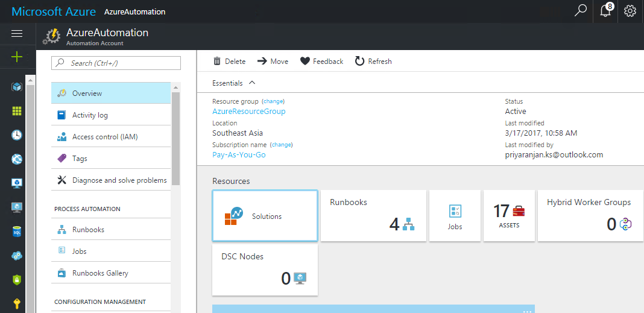Open Access control (IAM) menu item
Viewport: 644px width, 313px height.
(x=111, y=137)
